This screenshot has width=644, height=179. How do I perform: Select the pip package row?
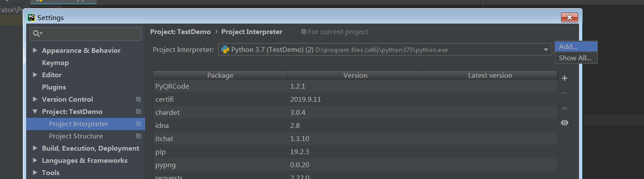(x=355, y=152)
